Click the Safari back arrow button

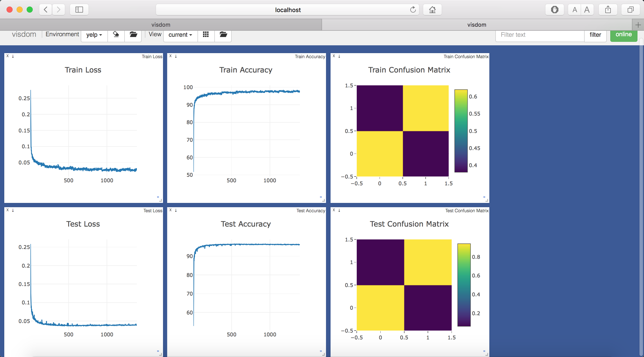[46, 10]
